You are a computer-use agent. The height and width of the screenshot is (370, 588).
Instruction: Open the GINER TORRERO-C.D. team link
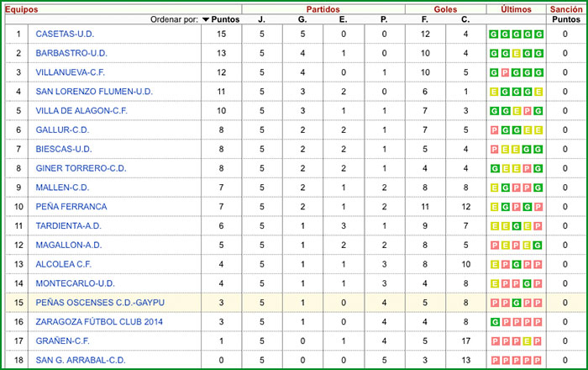tap(81, 168)
